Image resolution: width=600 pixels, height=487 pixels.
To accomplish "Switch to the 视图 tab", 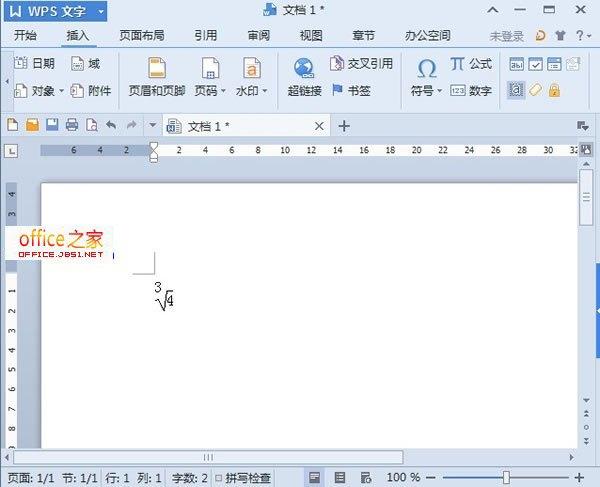I will (x=311, y=36).
